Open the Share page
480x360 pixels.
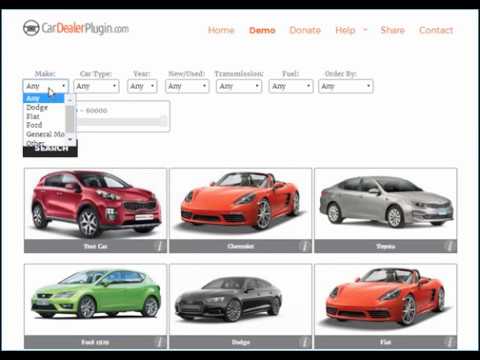393,30
